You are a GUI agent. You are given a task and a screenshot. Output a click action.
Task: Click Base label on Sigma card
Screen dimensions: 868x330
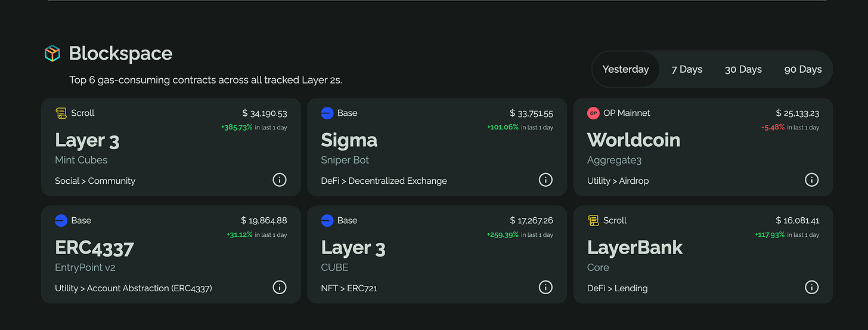(348, 113)
